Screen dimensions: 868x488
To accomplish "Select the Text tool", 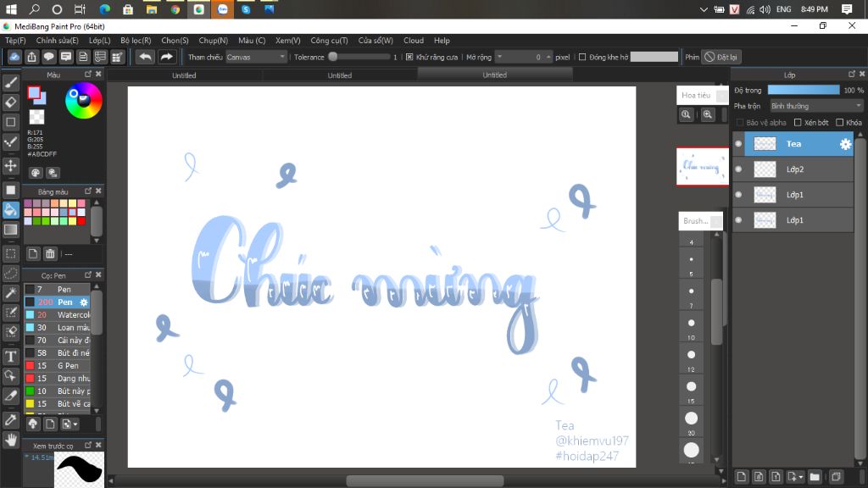I will point(10,357).
